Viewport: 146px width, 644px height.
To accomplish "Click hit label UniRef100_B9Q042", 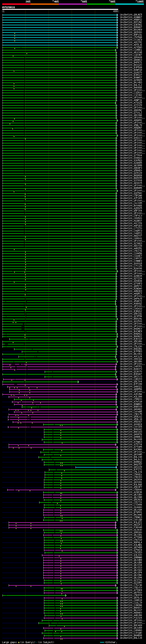I will (131, 429).
